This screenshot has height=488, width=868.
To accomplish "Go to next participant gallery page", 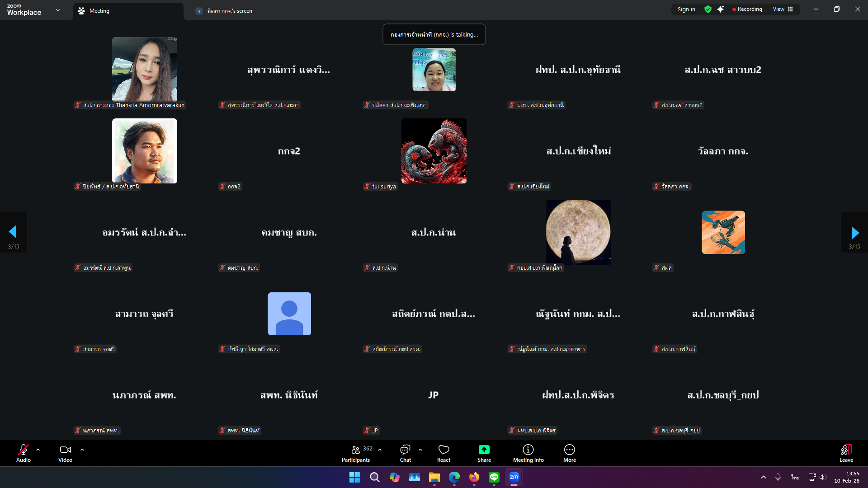I will pyautogui.click(x=854, y=233).
